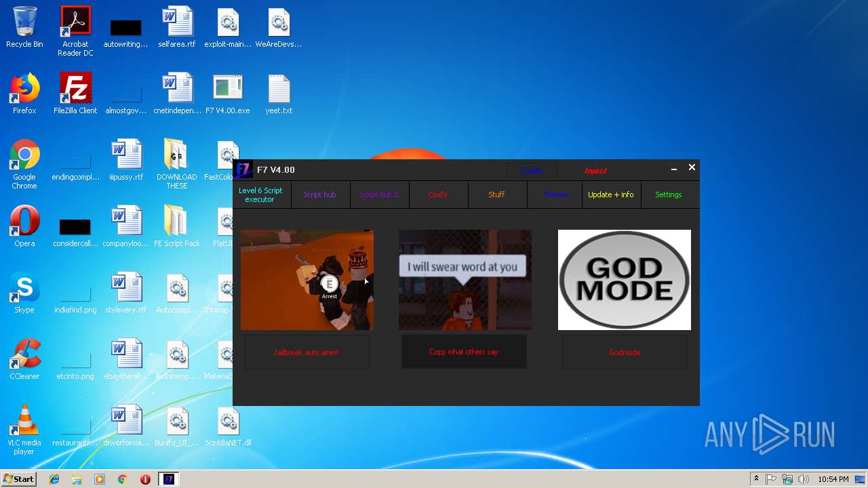Screen dimensions: 868x488
Task: Run the Copy what others say script
Action: click(464, 352)
